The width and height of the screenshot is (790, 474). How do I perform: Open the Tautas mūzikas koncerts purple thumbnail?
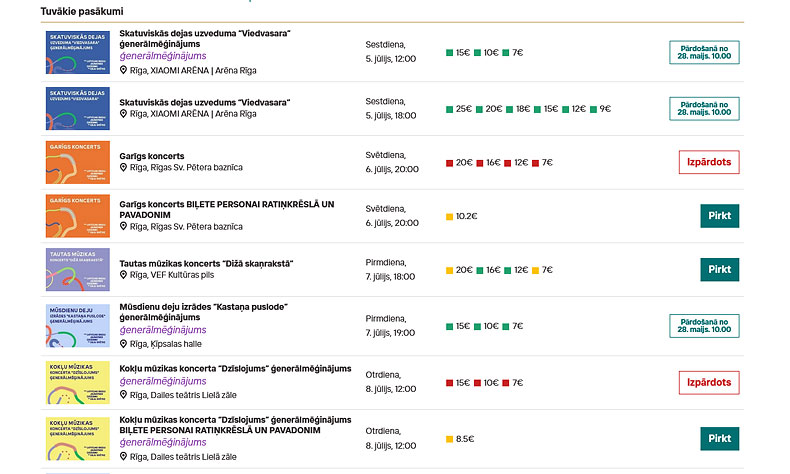tap(77, 270)
